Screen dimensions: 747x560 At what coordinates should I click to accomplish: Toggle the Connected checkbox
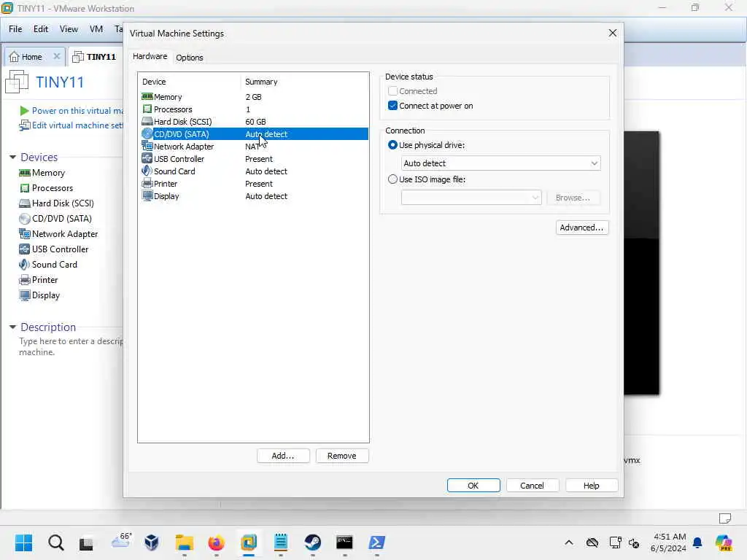tap(392, 91)
